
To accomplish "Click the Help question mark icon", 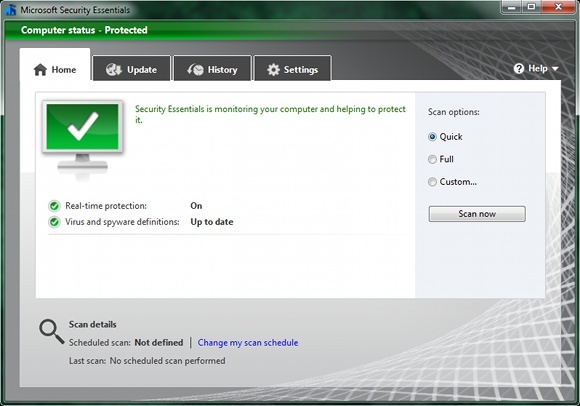I will [x=519, y=68].
